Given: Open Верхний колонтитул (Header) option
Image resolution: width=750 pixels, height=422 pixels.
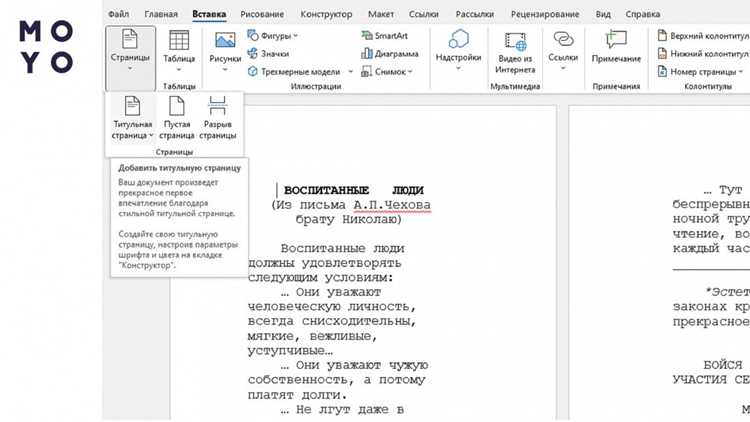Looking at the screenshot, I should click(703, 35).
